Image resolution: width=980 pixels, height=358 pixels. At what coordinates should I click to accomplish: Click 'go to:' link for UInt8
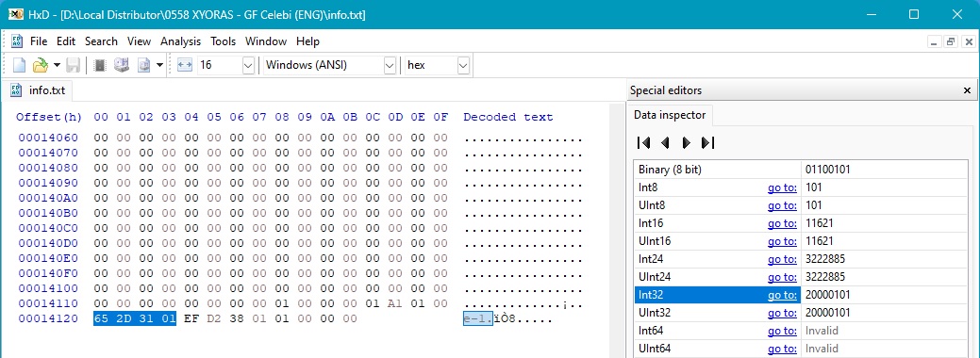point(782,205)
